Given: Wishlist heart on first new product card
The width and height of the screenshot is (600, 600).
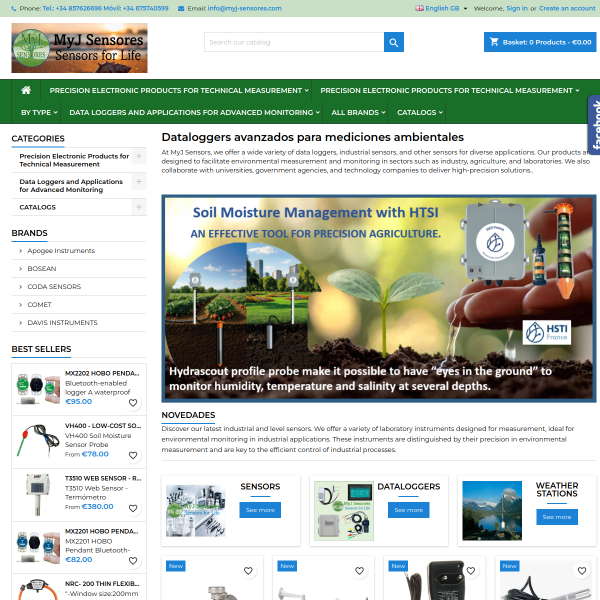Looking at the screenshot, I should coord(248,571).
